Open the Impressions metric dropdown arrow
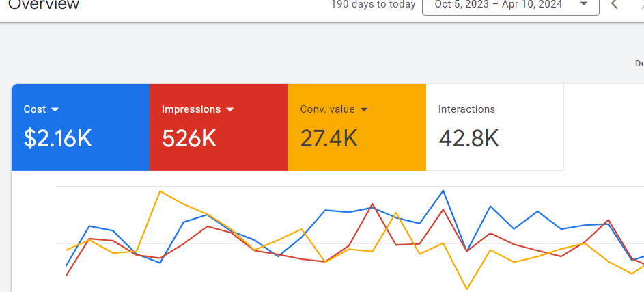Viewport: 644px width, 292px height. [x=230, y=109]
